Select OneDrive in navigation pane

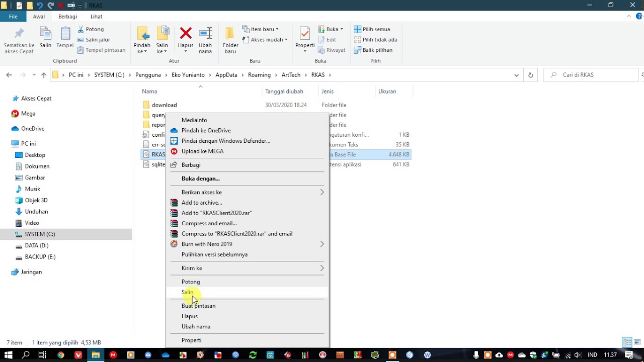click(33, 129)
